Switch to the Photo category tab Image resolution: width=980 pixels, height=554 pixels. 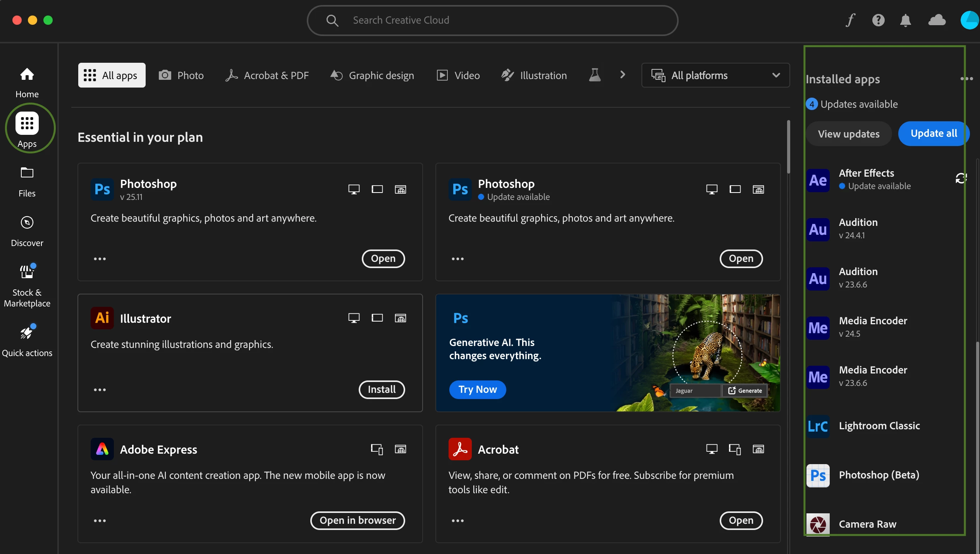181,75
